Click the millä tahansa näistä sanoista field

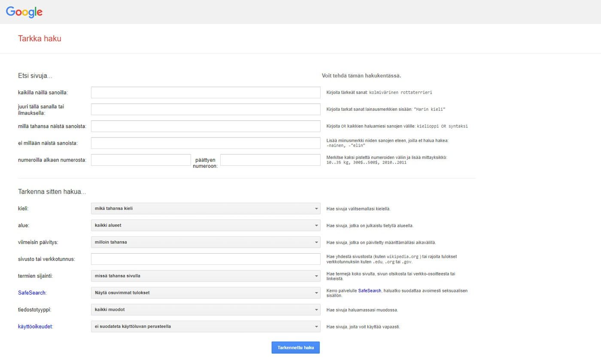tap(205, 126)
